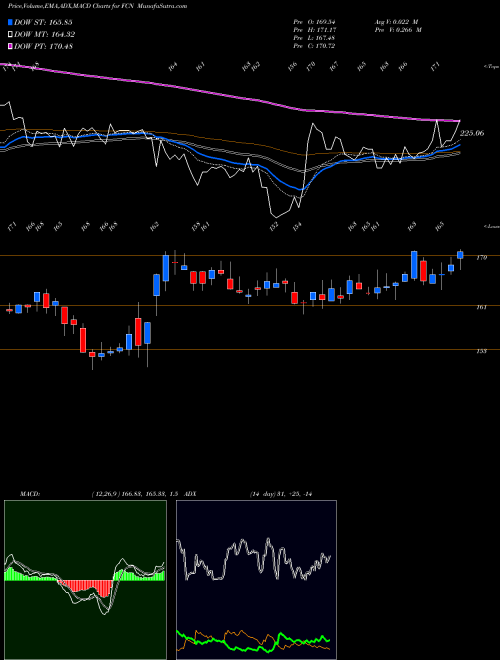
Task: Click the MACD values '(12,26,9) 166.83, 165.33, 1.5'
Action: click(x=136, y=494)
